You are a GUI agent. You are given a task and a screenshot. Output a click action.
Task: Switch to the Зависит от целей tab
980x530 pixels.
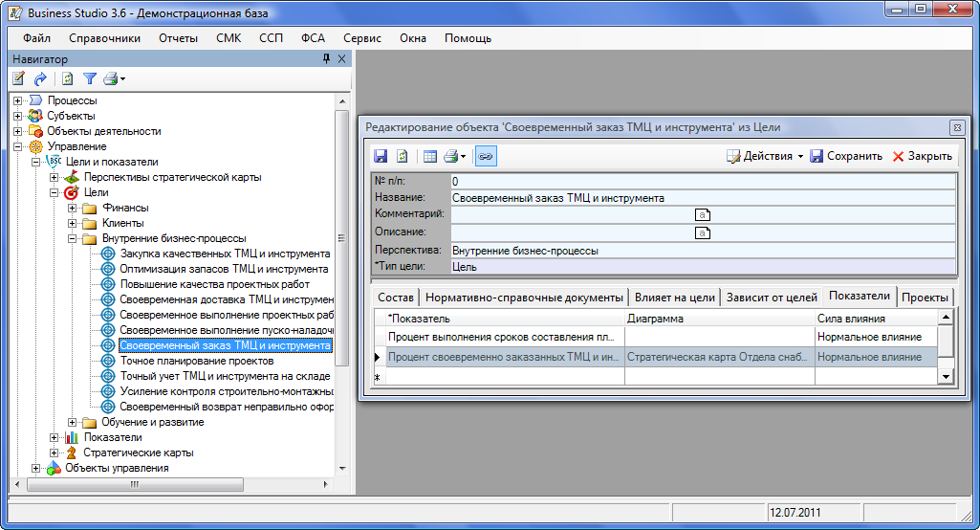772,298
